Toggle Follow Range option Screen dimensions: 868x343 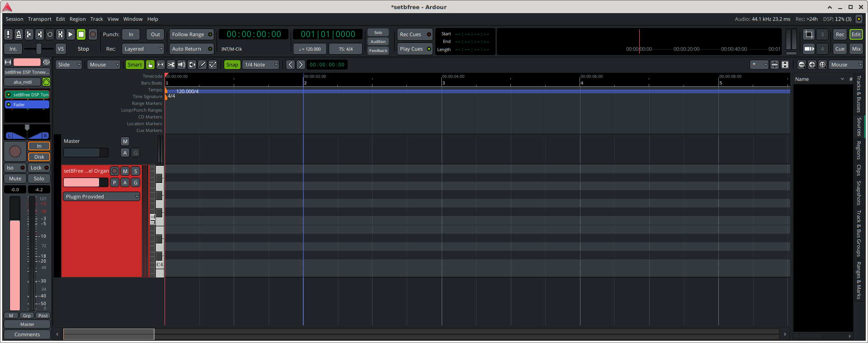[x=191, y=34]
